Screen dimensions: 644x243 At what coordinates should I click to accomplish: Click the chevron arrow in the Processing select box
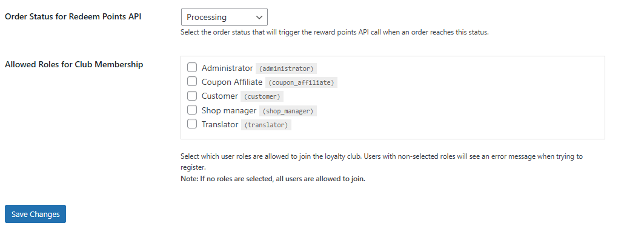click(x=259, y=17)
